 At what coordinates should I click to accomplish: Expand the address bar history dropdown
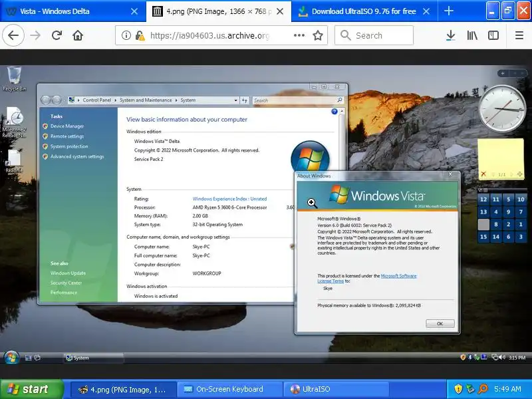pos(235,100)
